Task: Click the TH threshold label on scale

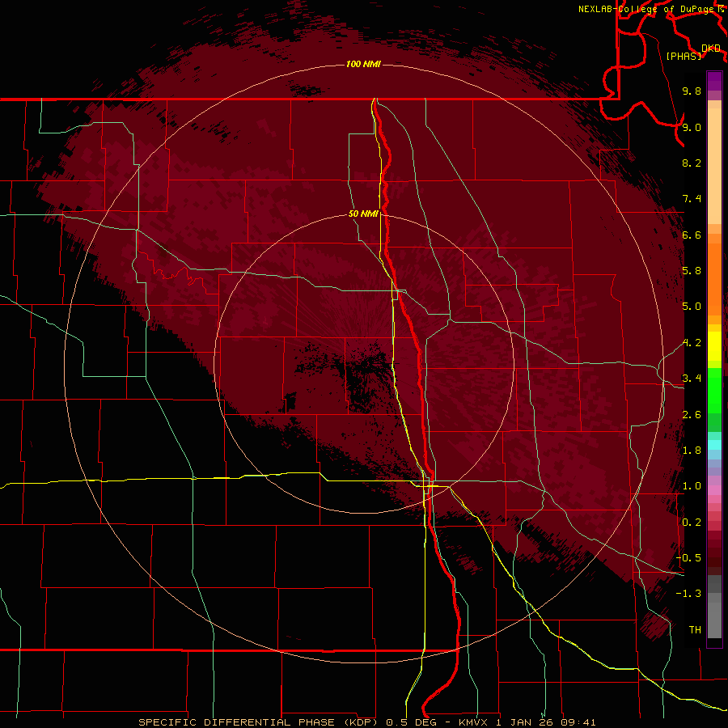Action: point(695,630)
